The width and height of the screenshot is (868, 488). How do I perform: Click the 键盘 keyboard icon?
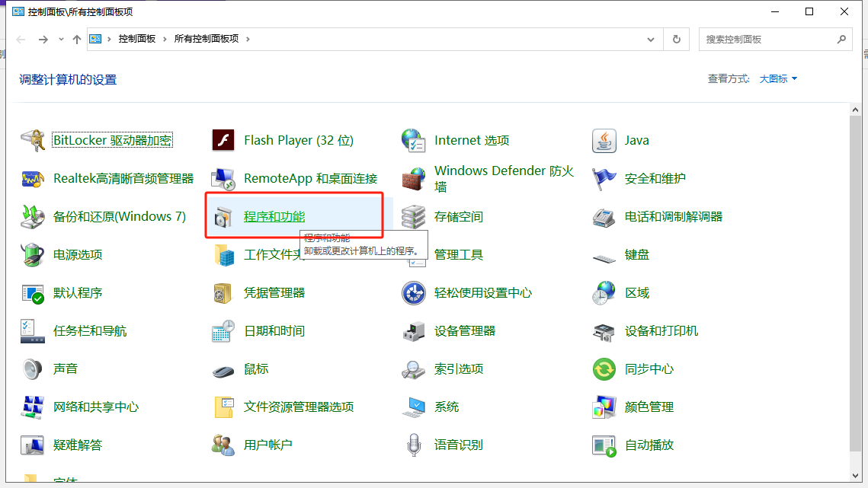click(604, 257)
